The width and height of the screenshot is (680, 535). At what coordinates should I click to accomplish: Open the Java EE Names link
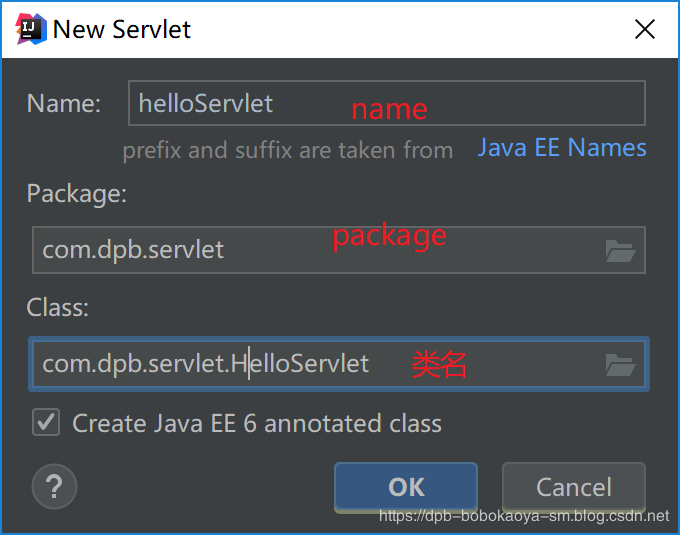562,148
